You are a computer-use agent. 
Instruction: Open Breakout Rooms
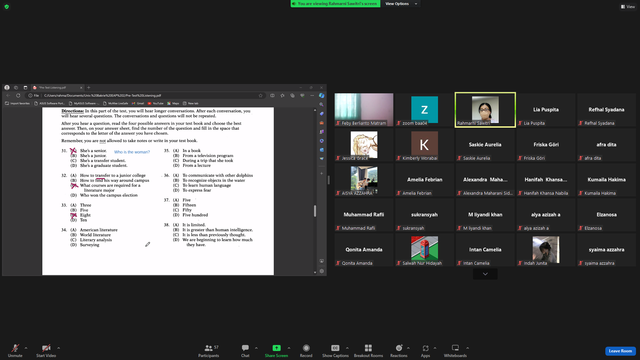point(368,350)
